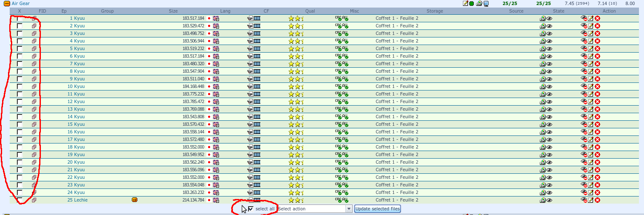The width and height of the screenshot is (644, 215).
Task: Check the box for episode 1 file
Action: (x=19, y=19)
